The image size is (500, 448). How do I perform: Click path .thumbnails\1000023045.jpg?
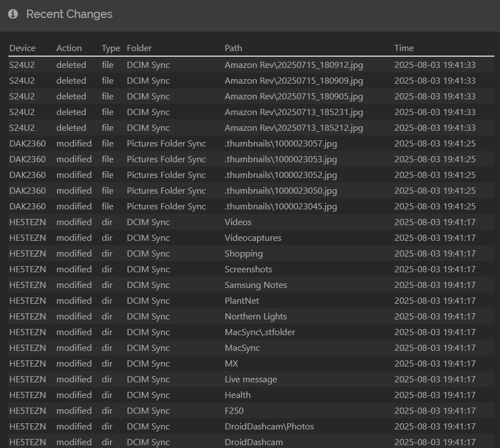point(281,207)
